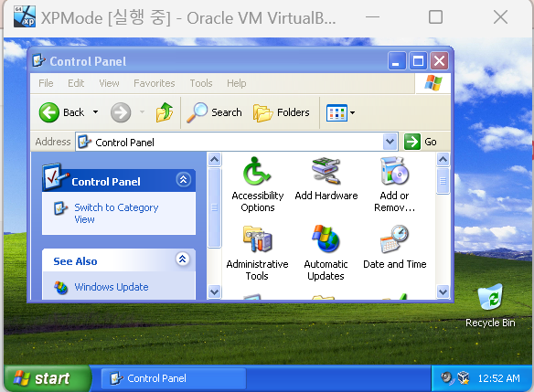
Task: Open the File menu
Action: click(x=46, y=83)
